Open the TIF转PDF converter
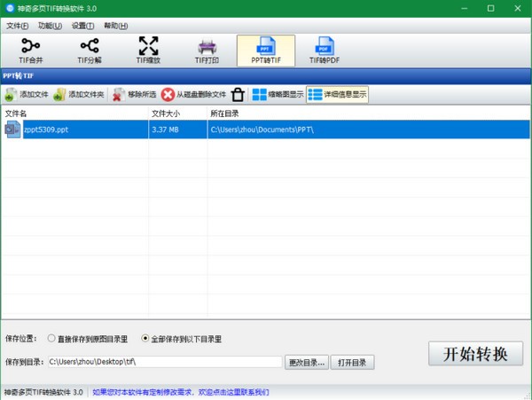This screenshot has width=532, height=400. coord(325,51)
